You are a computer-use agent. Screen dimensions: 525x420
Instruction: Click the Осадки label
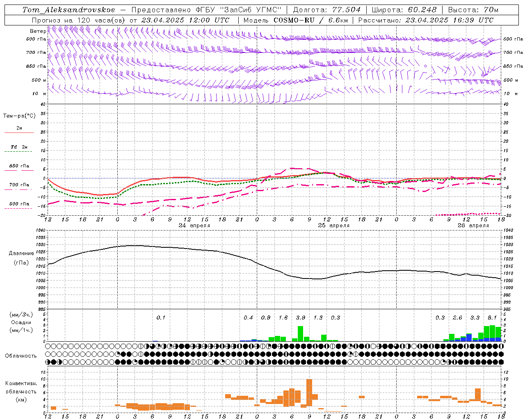pos(21,322)
